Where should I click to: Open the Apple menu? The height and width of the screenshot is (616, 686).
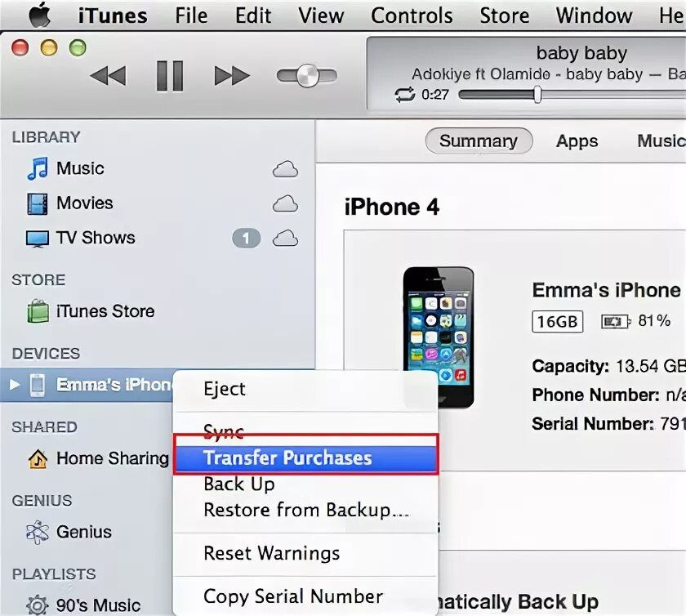click(40, 16)
